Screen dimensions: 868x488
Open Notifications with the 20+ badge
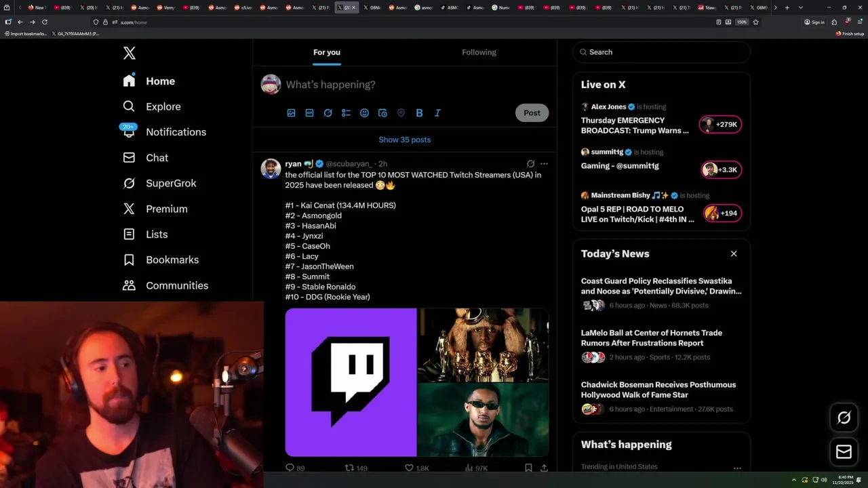point(164,131)
